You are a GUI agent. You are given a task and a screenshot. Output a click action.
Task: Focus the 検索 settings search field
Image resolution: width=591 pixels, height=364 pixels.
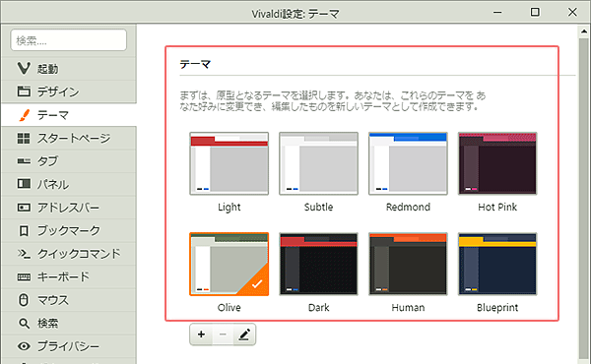(69, 40)
